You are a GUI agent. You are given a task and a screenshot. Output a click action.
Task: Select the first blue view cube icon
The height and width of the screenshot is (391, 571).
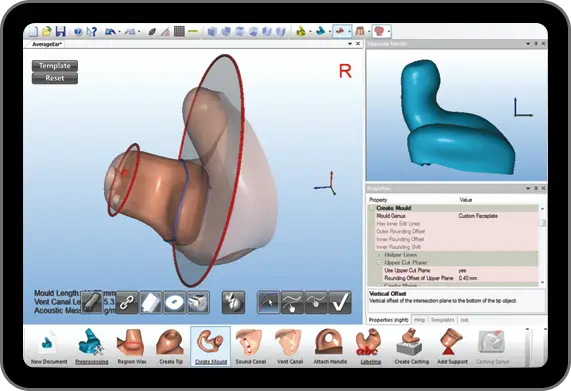tap(212, 32)
